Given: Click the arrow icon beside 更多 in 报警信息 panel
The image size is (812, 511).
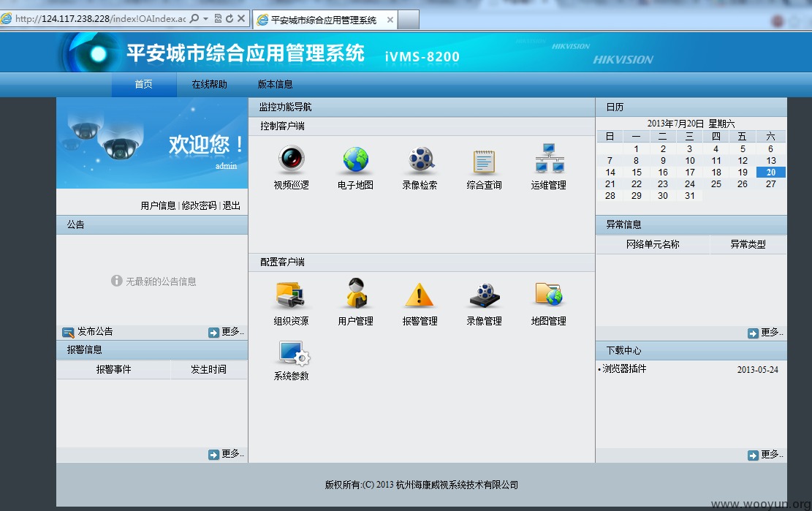Looking at the screenshot, I should 214,455.
